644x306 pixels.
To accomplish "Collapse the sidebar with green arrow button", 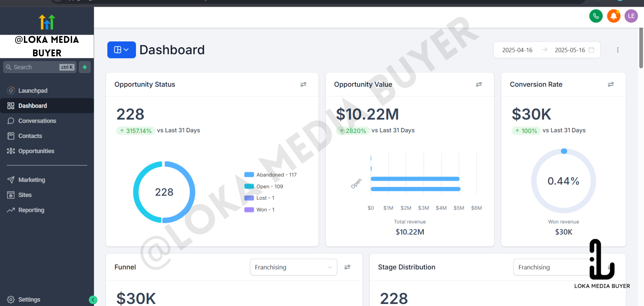I will click(x=93, y=300).
